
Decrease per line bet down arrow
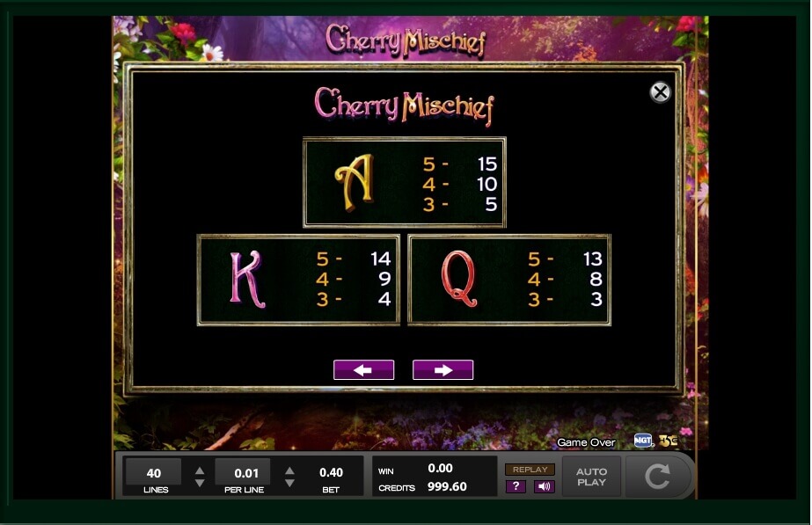click(289, 483)
